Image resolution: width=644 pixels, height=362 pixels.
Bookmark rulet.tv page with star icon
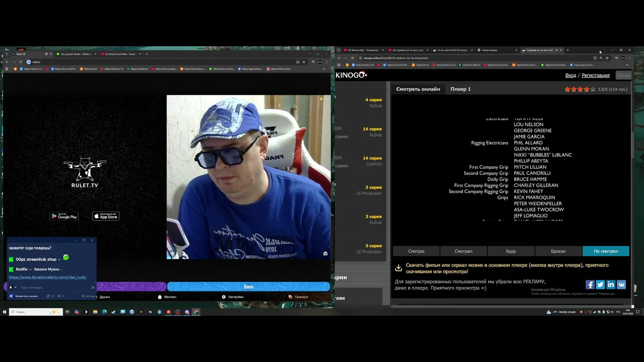(x=303, y=62)
